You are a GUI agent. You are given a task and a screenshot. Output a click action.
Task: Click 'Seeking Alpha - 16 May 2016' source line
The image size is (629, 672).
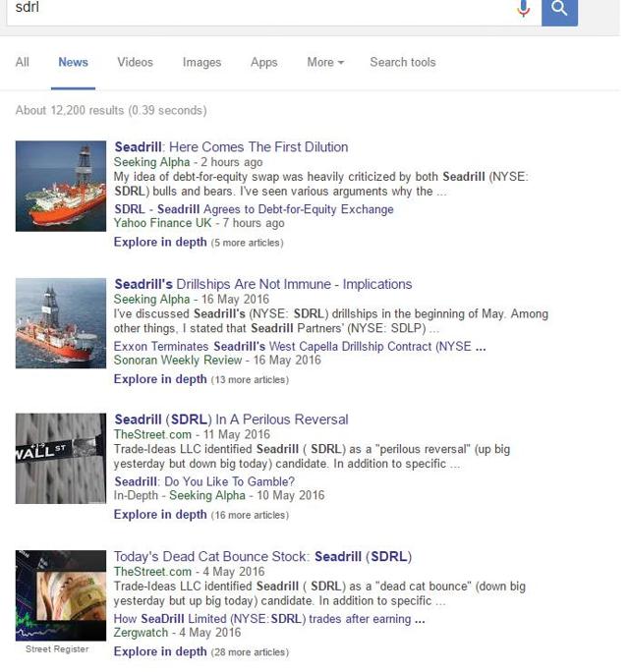tap(192, 299)
